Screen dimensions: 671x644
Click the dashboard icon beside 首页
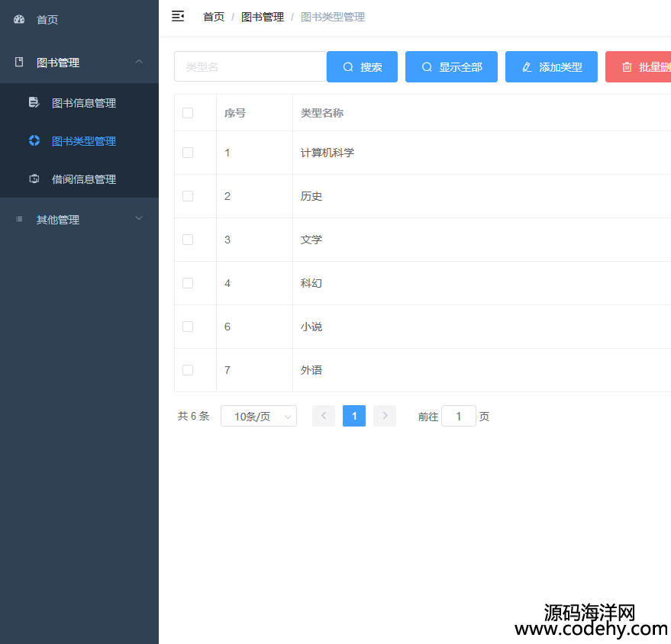[19, 19]
